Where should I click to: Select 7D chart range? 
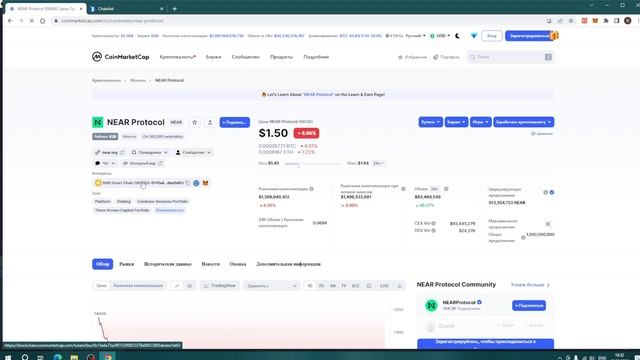tap(321, 286)
